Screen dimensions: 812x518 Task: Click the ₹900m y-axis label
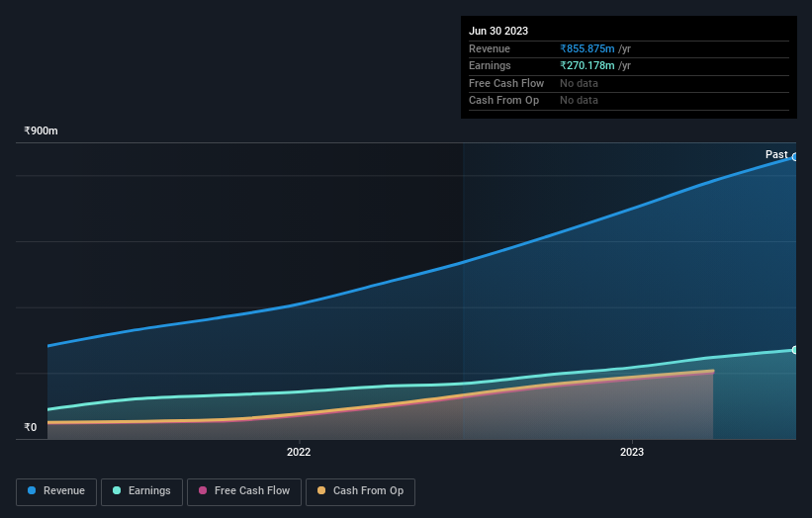pyautogui.click(x=41, y=130)
